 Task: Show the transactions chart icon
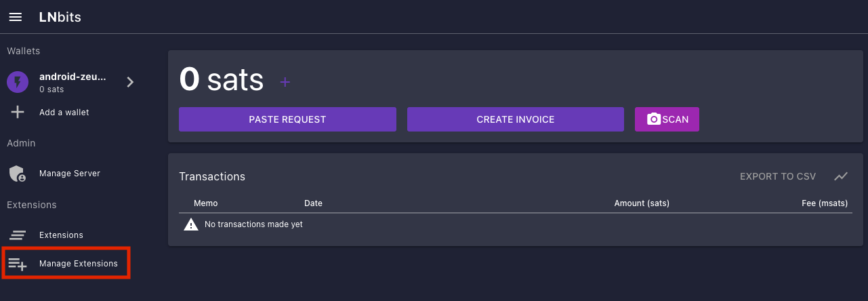click(x=841, y=176)
